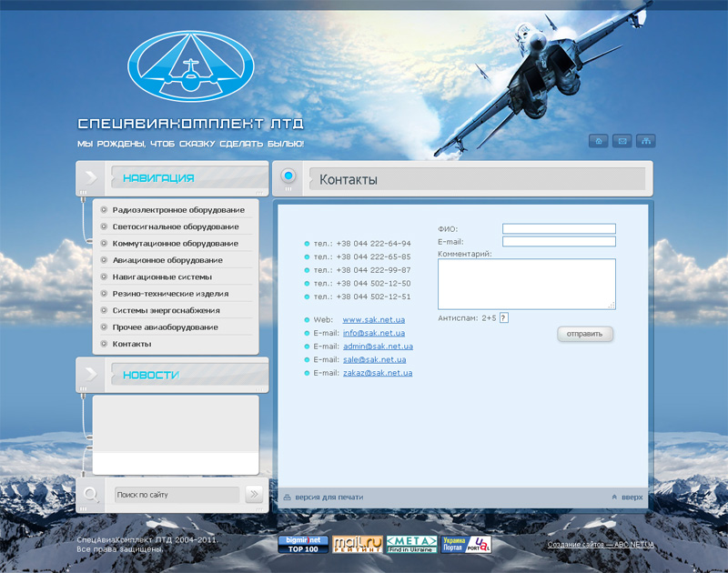Click the envelope mail icon in the header
The height and width of the screenshot is (573, 728).
[x=622, y=141]
